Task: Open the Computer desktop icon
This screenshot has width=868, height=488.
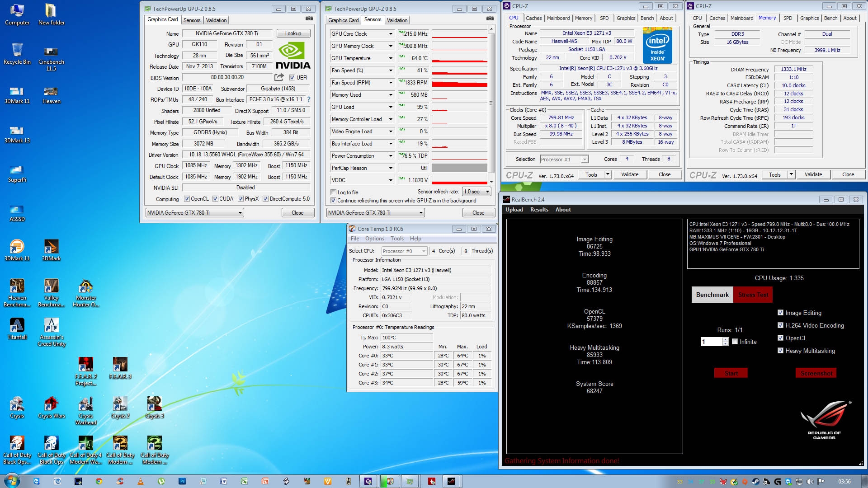Action: point(17,14)
